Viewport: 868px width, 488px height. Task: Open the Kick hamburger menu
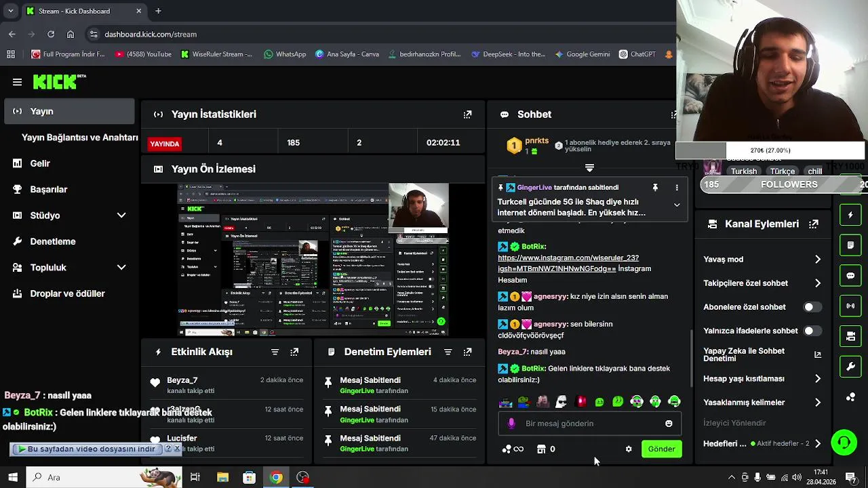click(x=17, y=82)
